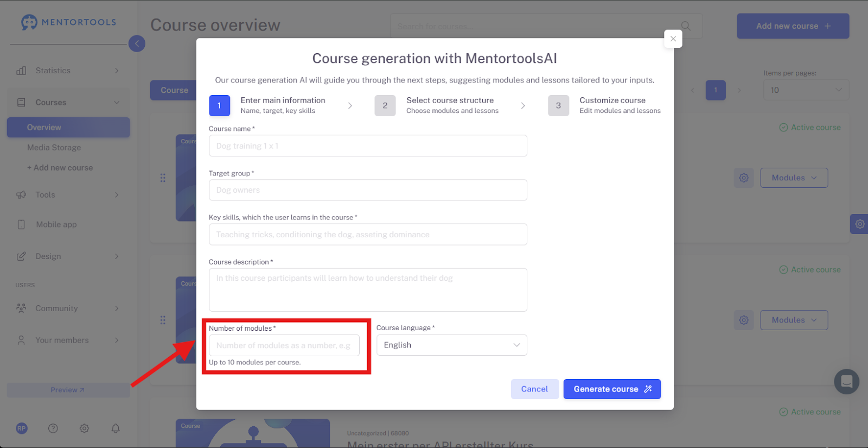The height and width of the screenshot is (448, 868).
Task: Click the 'Up to 10 modules per course.' hint
Action: click(x=254, y=363)
